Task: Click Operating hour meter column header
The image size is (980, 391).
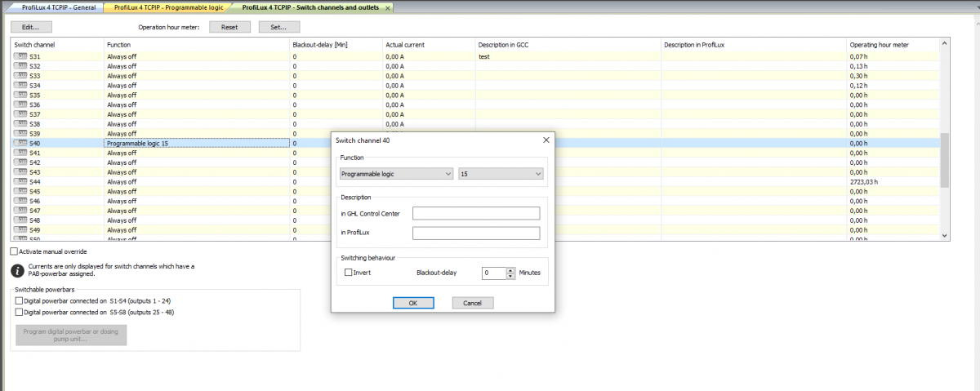Action: [x=893, y=44]
